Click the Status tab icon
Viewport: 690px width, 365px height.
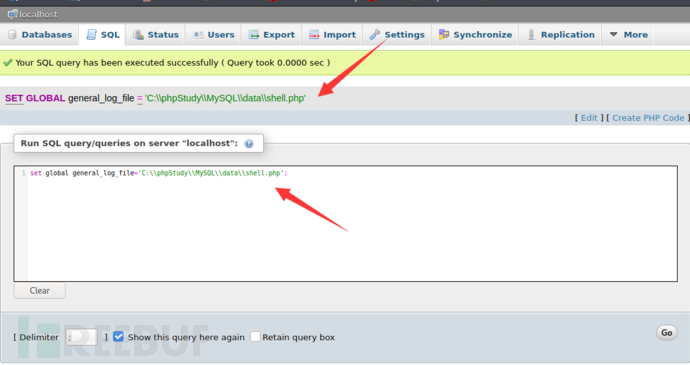coord(138,35)
